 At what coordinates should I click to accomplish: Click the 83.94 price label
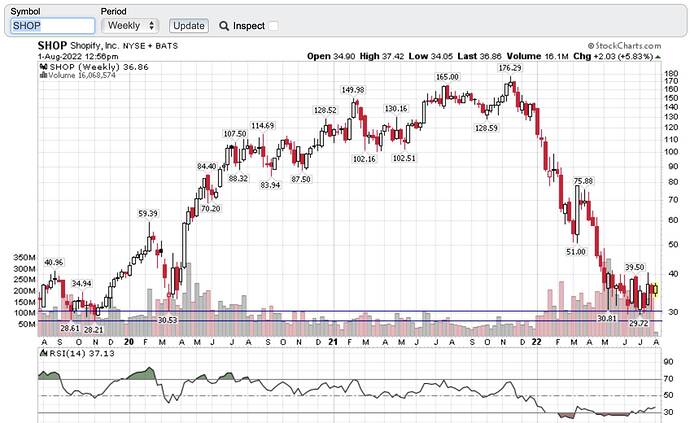pyautogui.click(x=270, y=185)
